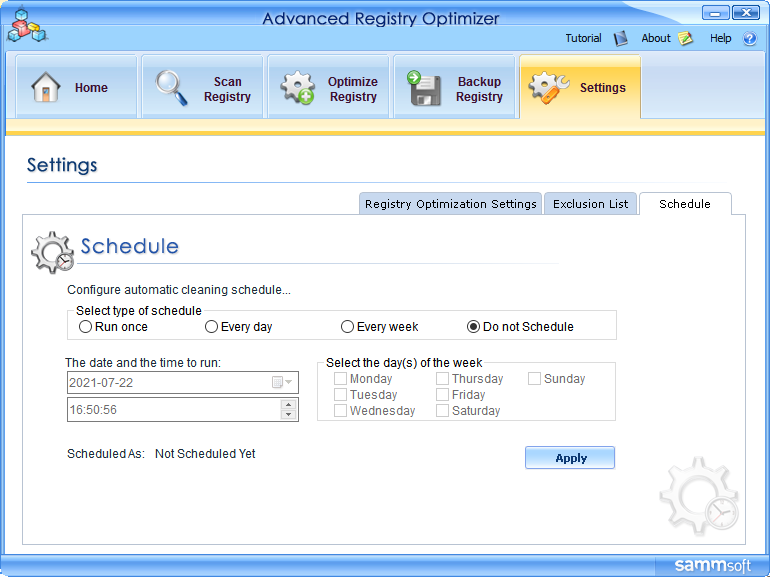Image resolution: width=770 pixels, height=577 pixels.
Task: Click the Advanced Registry Optimizer cubes logo
Action: (27, 26)
